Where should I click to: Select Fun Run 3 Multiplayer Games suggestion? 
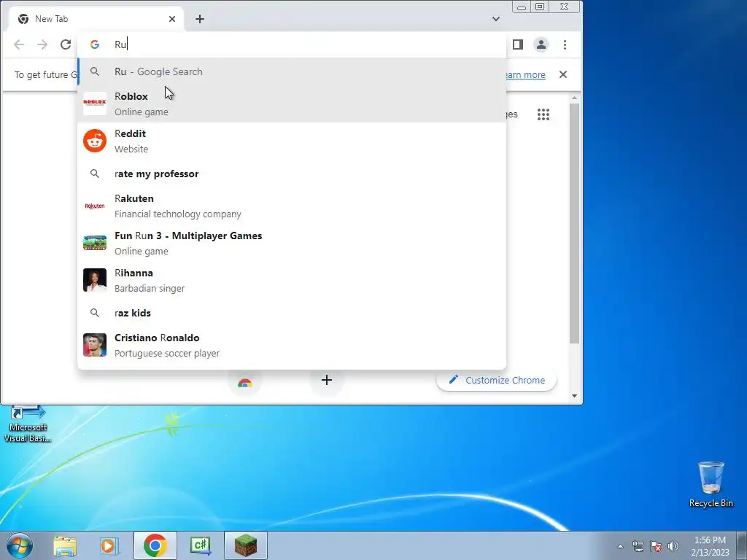click(292, 243)
